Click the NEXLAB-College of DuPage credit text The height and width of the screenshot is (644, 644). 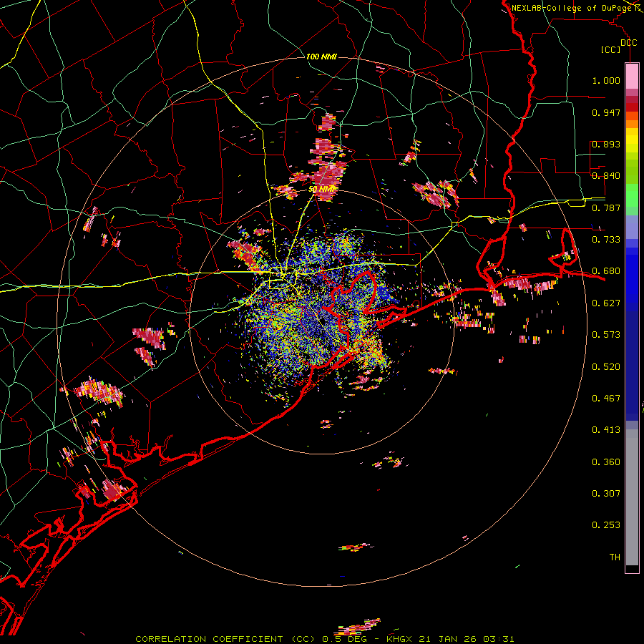(x=572, y=8)
